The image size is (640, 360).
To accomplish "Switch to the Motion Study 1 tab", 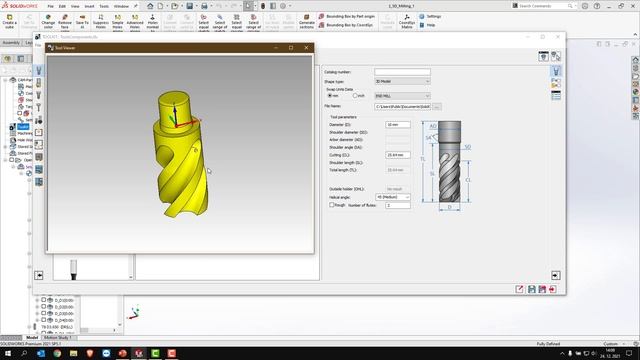I will pos(58,338).
